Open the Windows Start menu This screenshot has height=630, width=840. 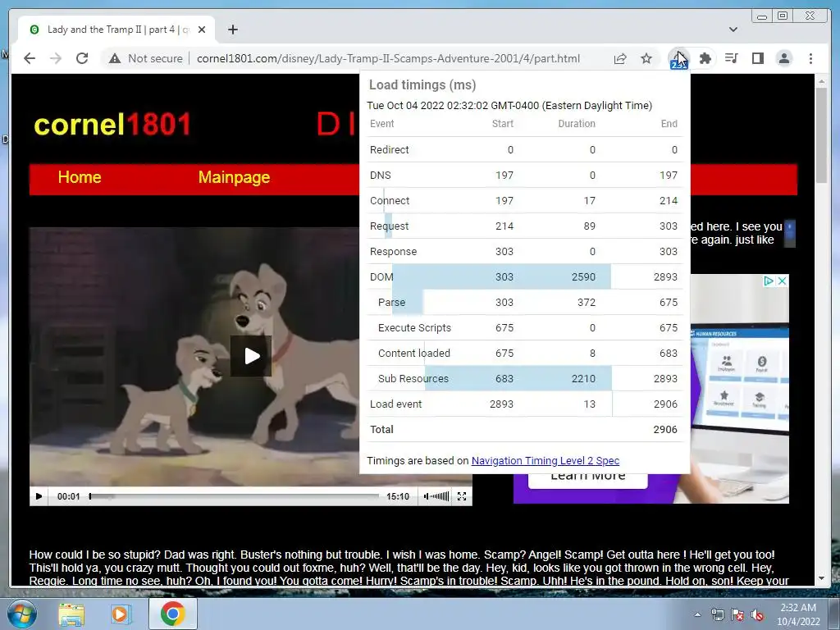pos(21,614)
